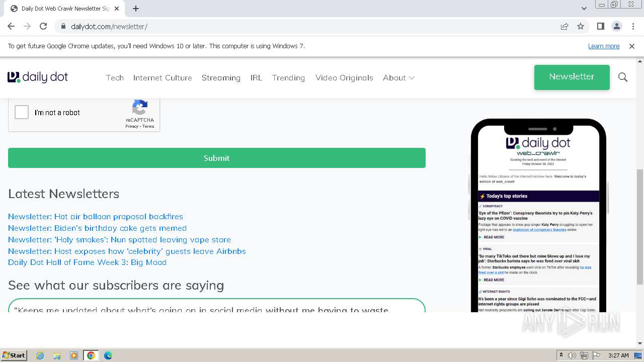Show hidden system tray icons arrow
Screen dimensions: 644x362
[x=561, y=355]
